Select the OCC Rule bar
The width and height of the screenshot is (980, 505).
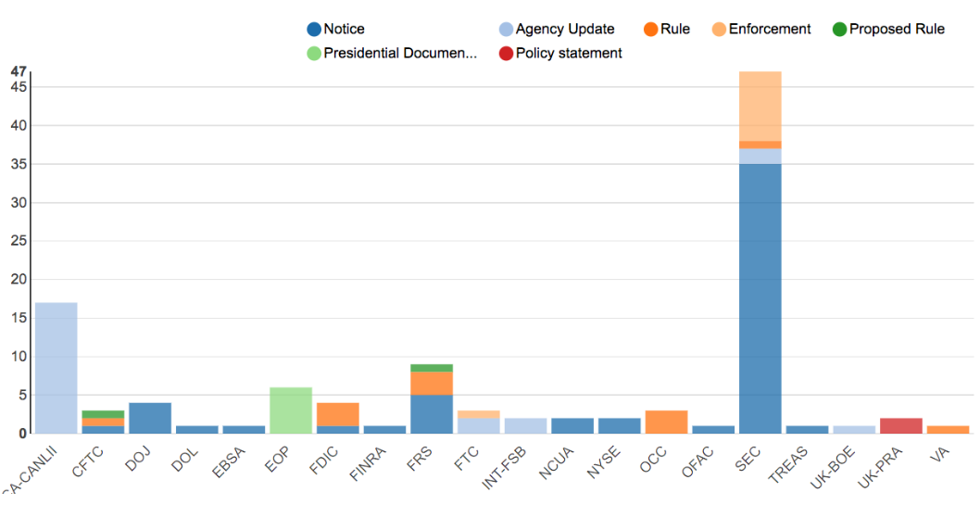click(666, 422)
